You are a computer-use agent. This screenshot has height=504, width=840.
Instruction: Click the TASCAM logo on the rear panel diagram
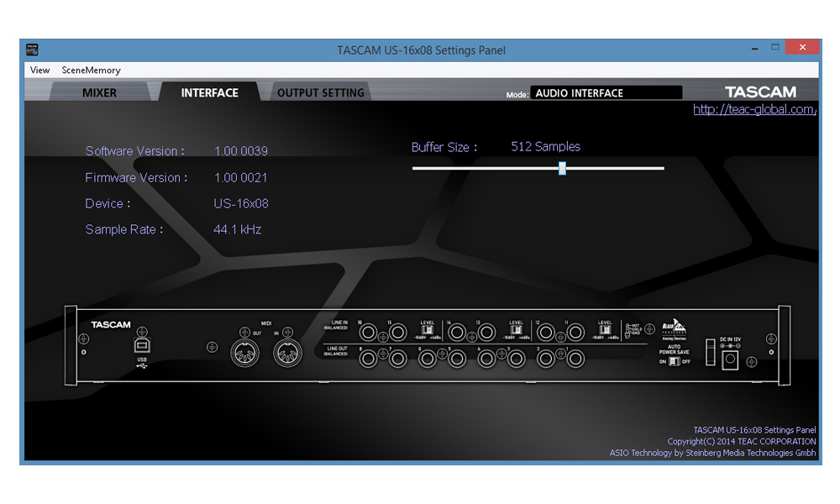click(111, 324)
